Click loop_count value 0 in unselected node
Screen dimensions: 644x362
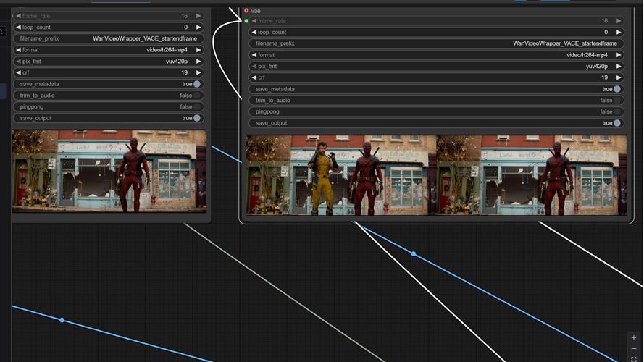185,27
